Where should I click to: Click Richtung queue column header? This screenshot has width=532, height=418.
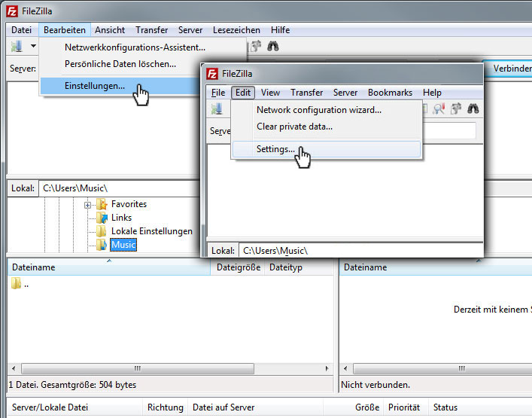(x=166, y=407)
